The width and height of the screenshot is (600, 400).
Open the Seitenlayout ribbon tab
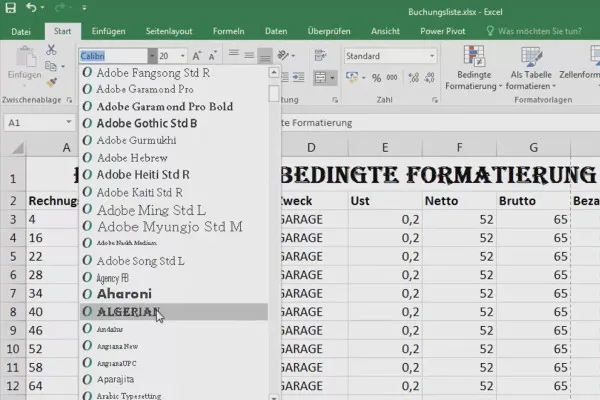169,31
